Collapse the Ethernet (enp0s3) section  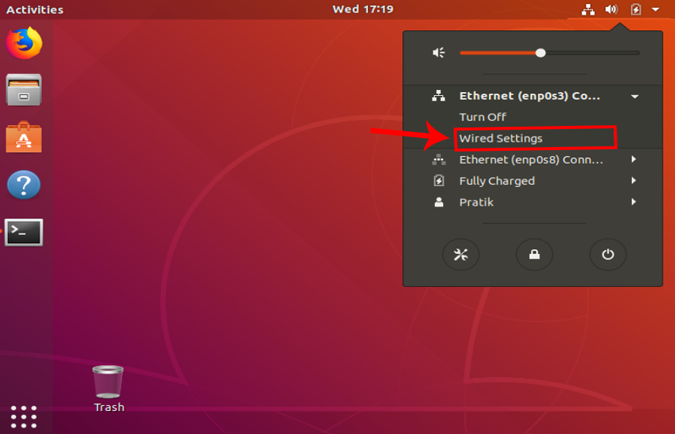[635, 96]
